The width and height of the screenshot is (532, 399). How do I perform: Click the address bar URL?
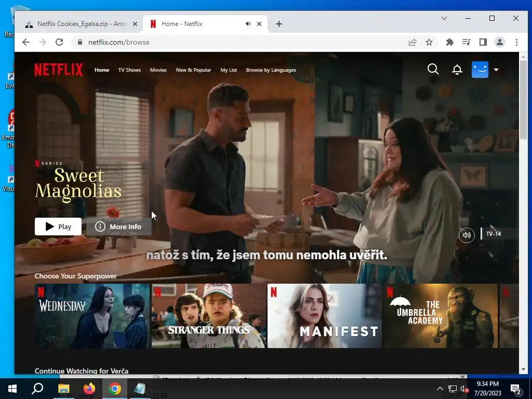119,42
